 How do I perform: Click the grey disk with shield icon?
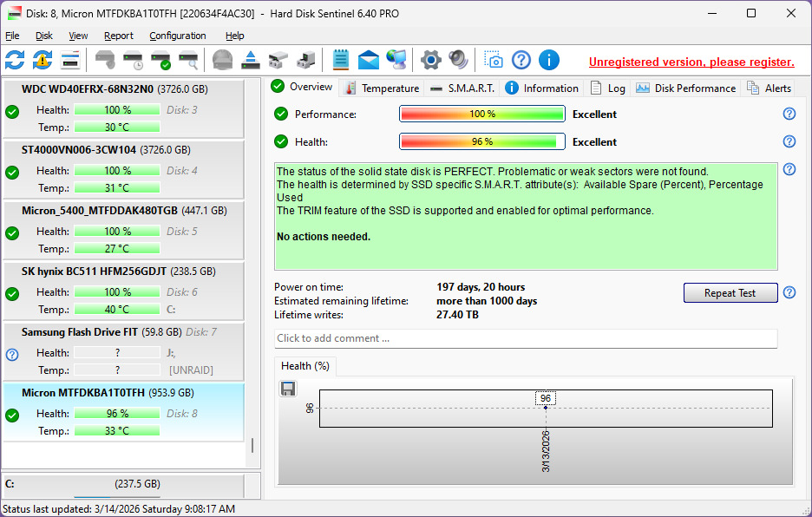coord(106,60)
